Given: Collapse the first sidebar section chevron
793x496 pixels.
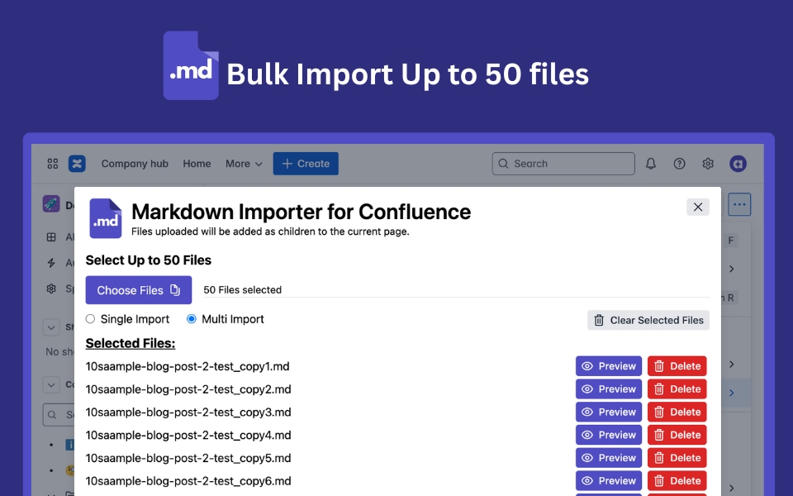Looking at the screenshot, I should [x=51, y=327].
